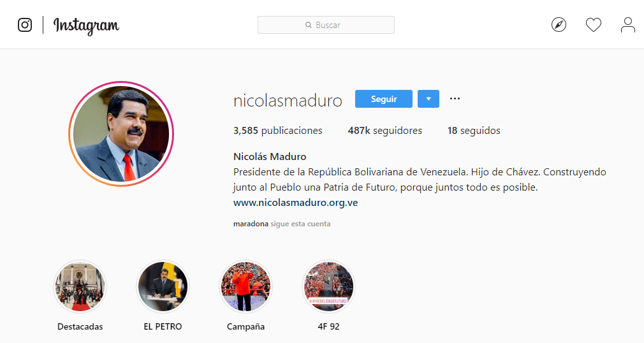
Task: Focus the Buscar search field
Action: 326,25
